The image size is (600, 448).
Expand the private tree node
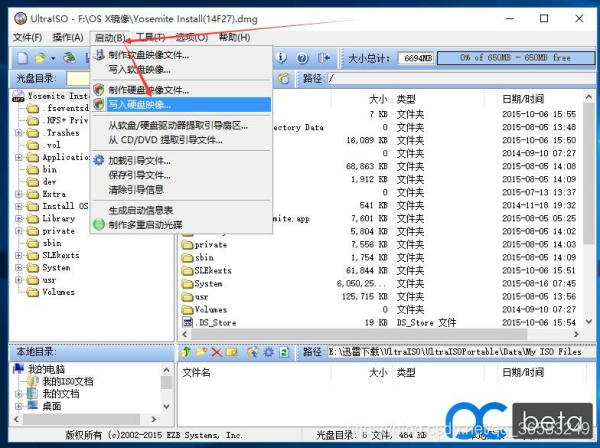click(18, 231)
